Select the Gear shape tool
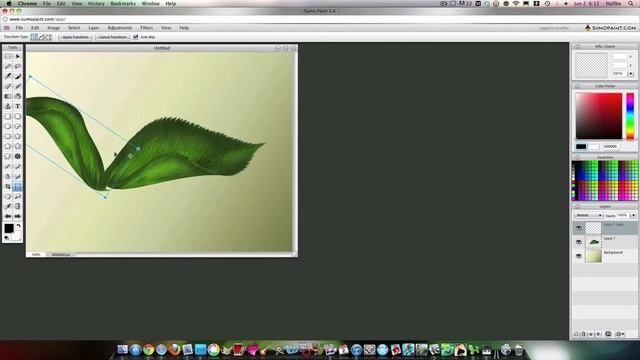The height and width of the screenshot is (360, 640). pyautogui.click(x=18, y=156)
